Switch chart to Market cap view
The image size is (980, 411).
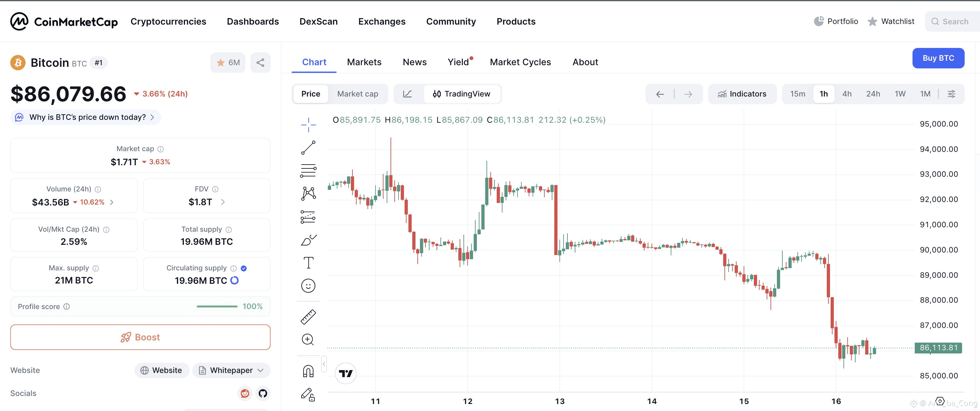(x=358, y=94)
